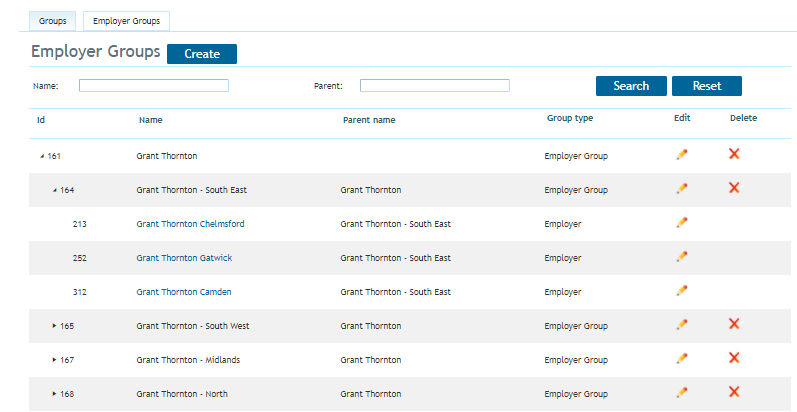Click Employer type in Chelmsford row
The width and height of the screenshot is (797, 412).
563,224
